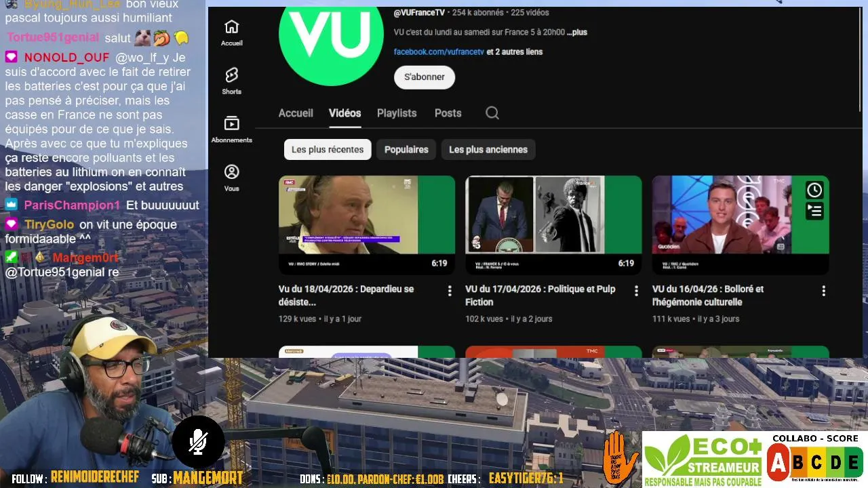Click chat username ParisChampion1
The width and height of the screenshot is (868, 488).
click(72, 205)
